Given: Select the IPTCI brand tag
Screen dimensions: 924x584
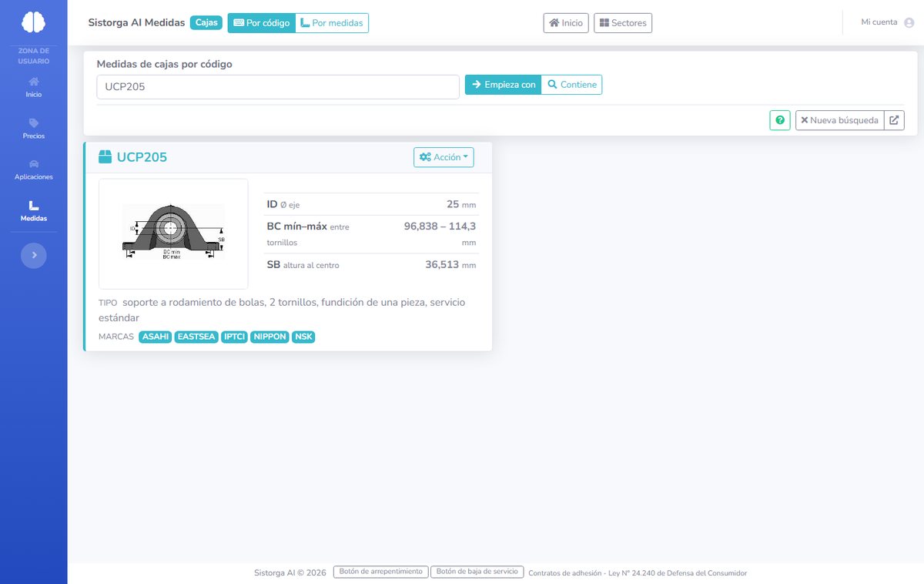Looking at the screenshot, I should [234, 337].
